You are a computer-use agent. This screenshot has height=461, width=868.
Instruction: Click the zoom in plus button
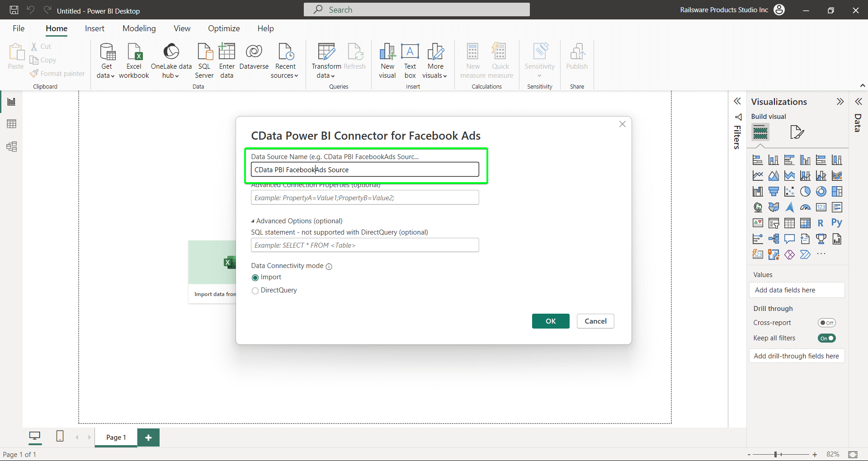(x=815, y=454)
